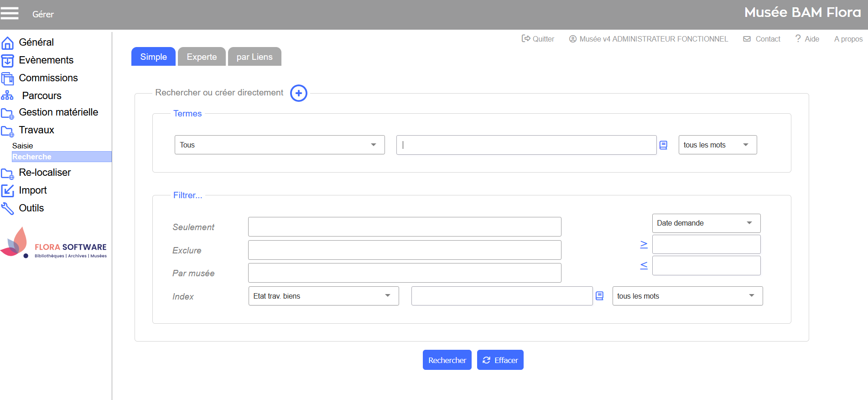Open the thesaurus icon beside Termes field
Image resolution: width=868 pixels, height=400 pixels.
coord(663,145)
